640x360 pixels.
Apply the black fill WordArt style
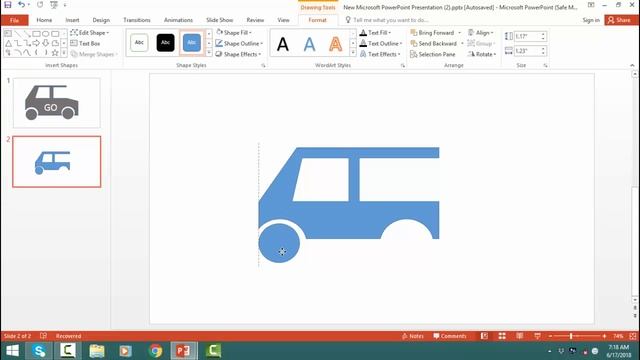click(x=283, y=44)
